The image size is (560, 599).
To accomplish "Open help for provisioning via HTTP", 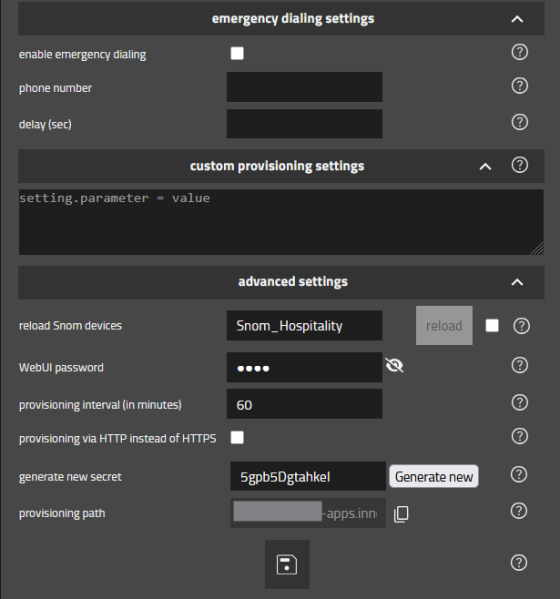I will (520, 436).
